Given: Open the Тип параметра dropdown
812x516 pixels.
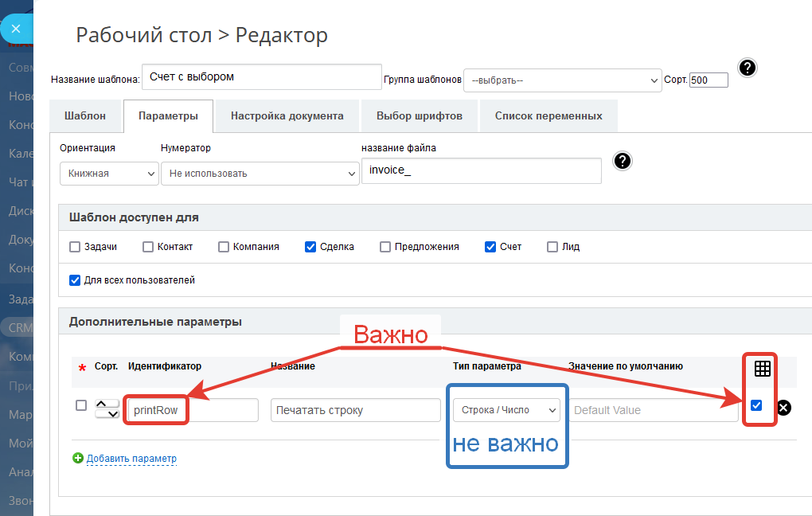Looking at the screenshot, I should click(506, 410).
